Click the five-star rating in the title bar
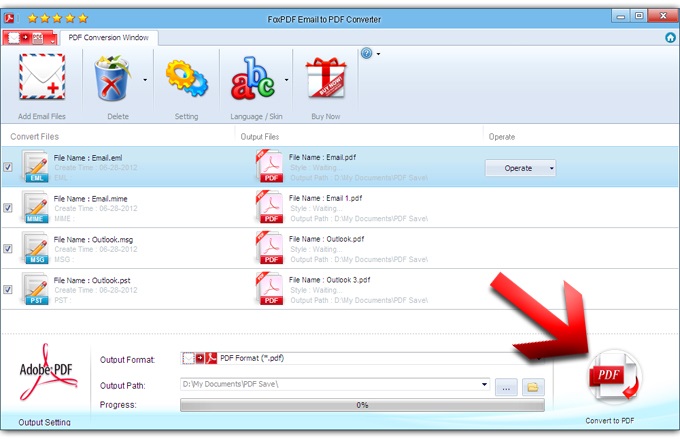 click(58, 18)
